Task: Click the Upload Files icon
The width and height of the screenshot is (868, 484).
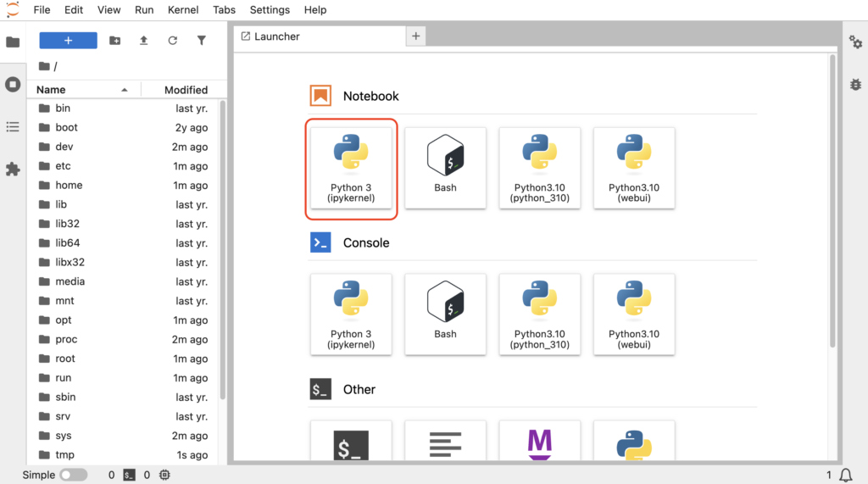Action: pyautogui.click(x=143, y=41)
